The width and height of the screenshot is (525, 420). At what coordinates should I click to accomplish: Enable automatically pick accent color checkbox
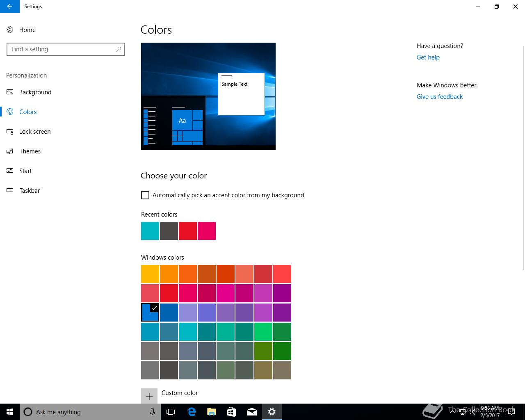145,195
